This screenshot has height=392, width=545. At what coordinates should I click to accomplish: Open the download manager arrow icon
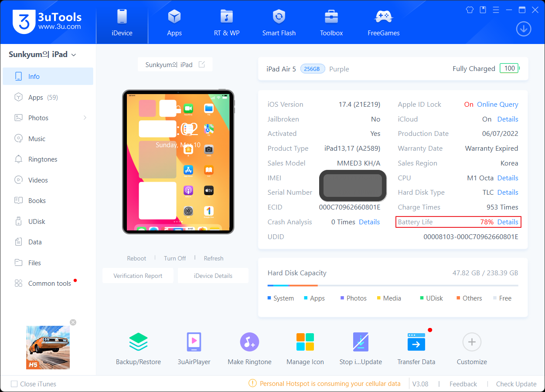pyautogui.click(x=524, y=29)
